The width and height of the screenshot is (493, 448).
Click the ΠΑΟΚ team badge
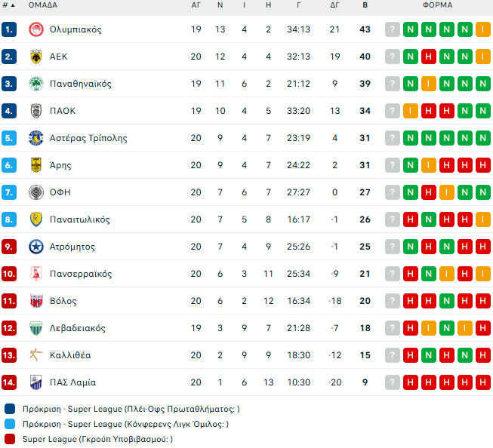[x=35, y=111]
